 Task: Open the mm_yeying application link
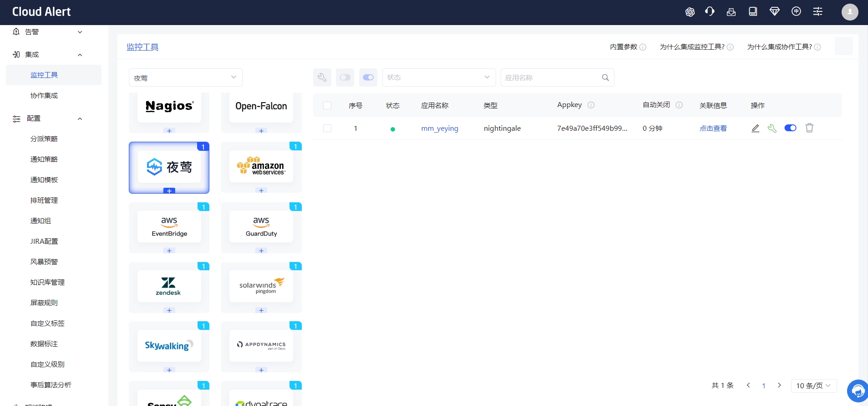pos(440,128)
